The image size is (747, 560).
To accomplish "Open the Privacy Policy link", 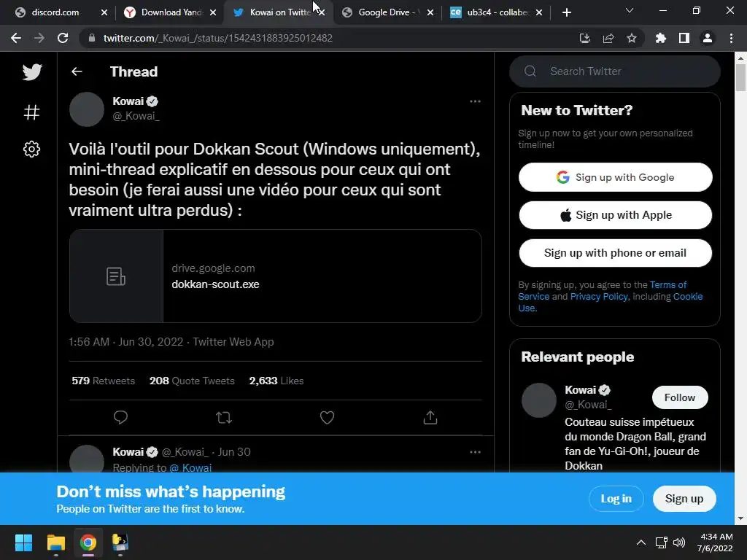I will 599,297.
